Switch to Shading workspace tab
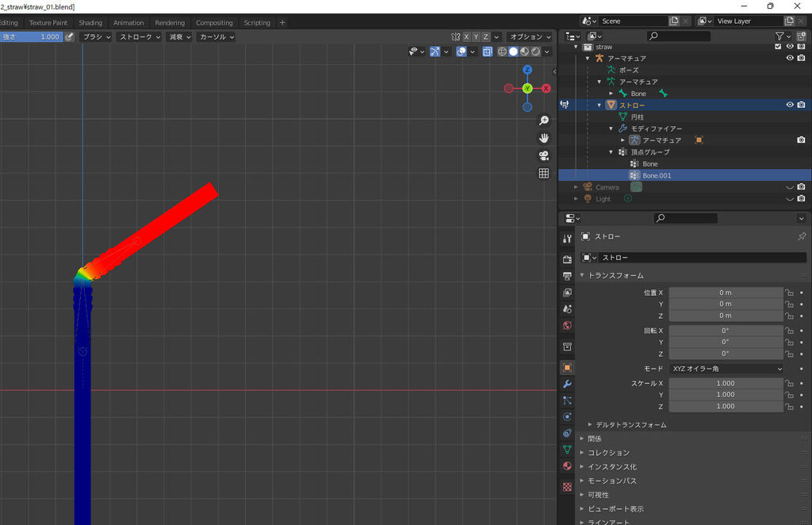812x525 pixels. coord(90,23)
